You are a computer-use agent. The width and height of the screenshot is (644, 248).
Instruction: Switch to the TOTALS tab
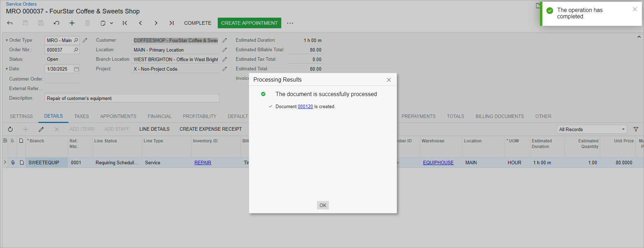456,116
